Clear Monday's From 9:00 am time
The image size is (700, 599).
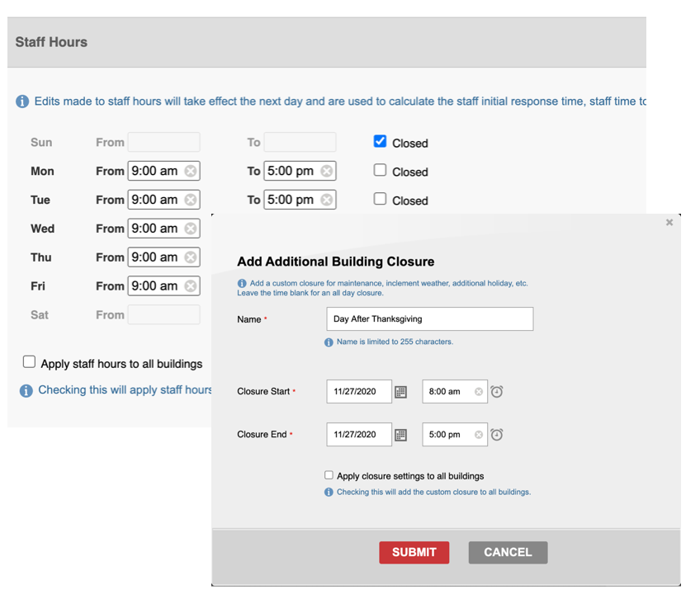coord(191,171)
